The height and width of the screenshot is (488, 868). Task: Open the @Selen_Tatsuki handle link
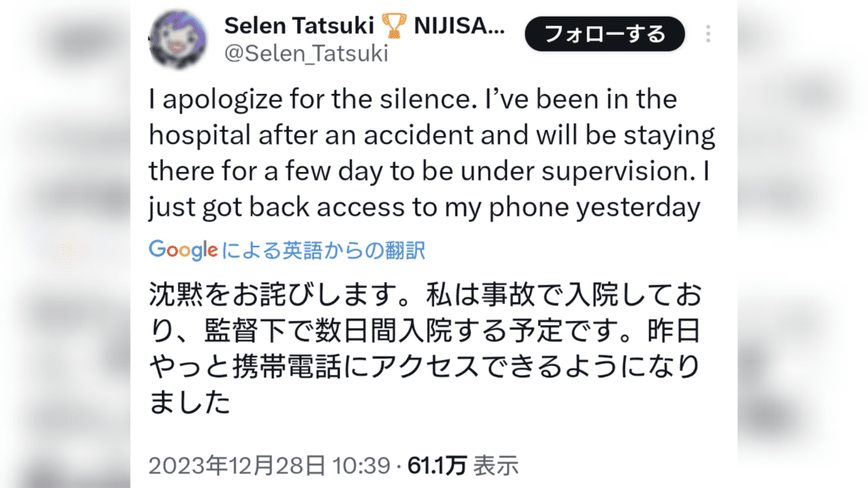coord(307,53)
